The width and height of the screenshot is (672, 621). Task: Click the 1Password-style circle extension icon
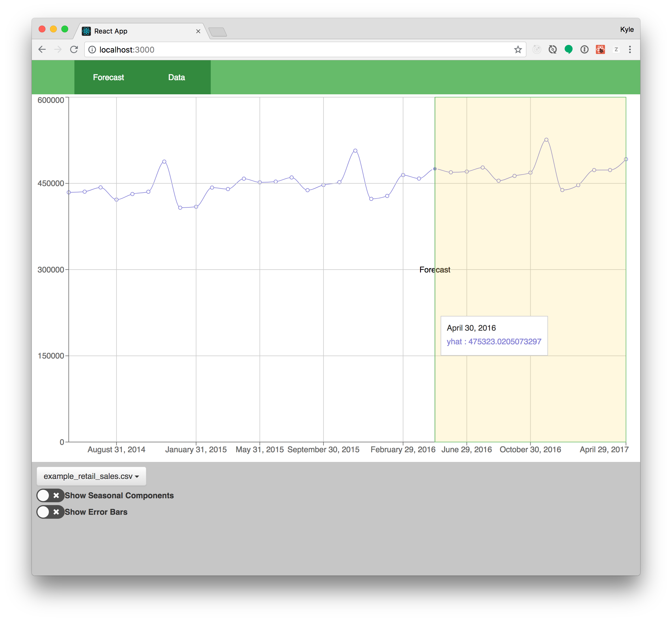pyautogui.click(x=584, y=49)
